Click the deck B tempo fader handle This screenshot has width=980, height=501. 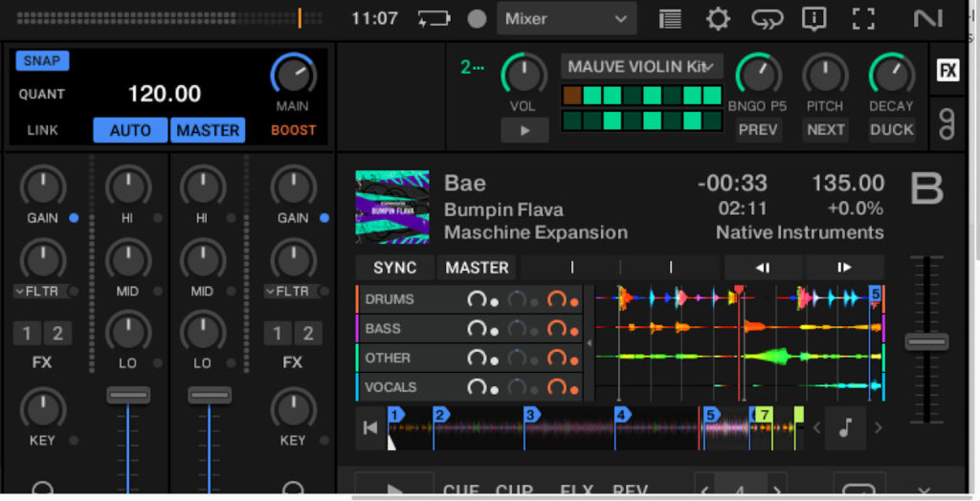point(925,341)
